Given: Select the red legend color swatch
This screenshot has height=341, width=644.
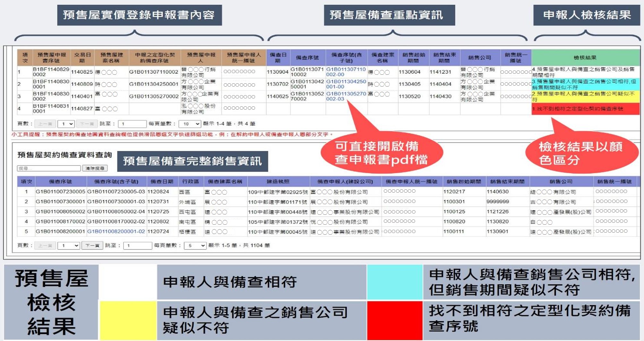Looking at the screenshot, I should [x=394, y=320].
